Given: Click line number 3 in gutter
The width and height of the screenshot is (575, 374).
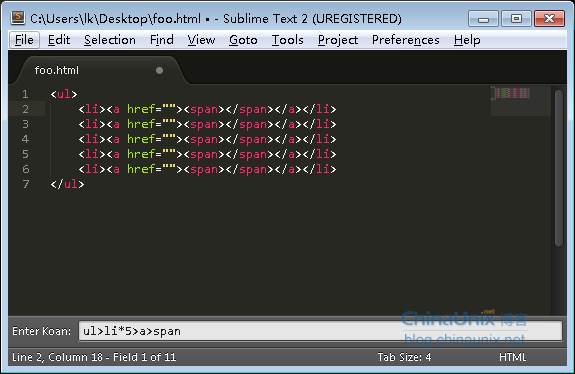Looking at the screenshot, I should click(x=25, y=124).
